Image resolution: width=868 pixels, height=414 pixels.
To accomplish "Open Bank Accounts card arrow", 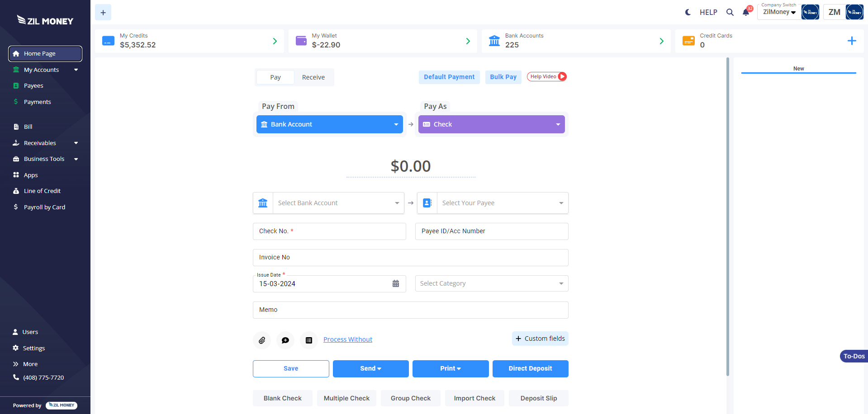I will (662, 41).
